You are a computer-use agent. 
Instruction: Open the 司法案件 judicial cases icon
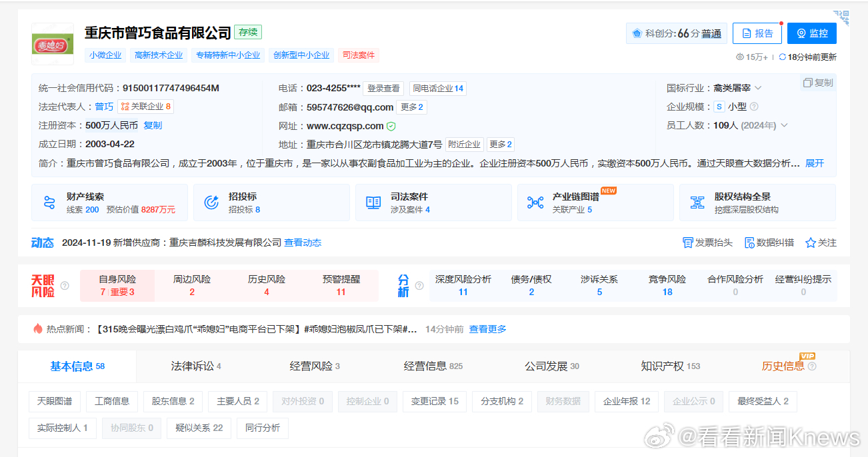point(373,201)
